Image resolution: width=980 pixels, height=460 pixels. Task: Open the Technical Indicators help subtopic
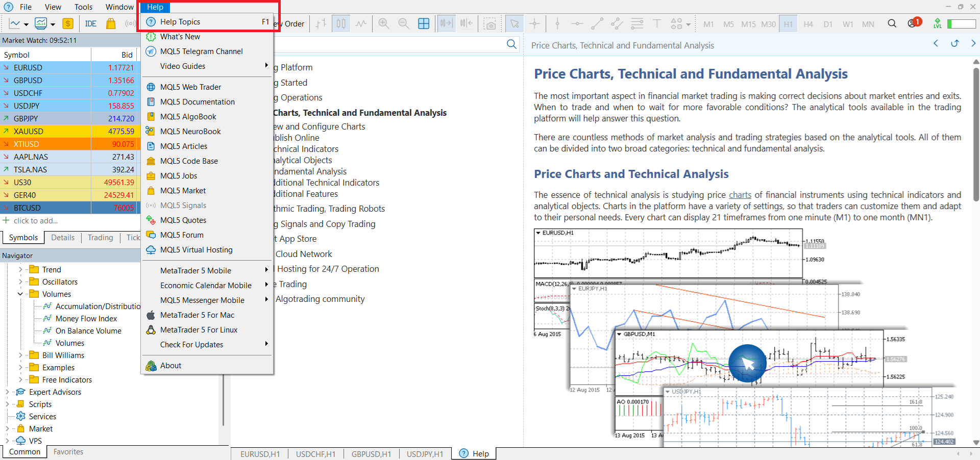click(305, 149)
